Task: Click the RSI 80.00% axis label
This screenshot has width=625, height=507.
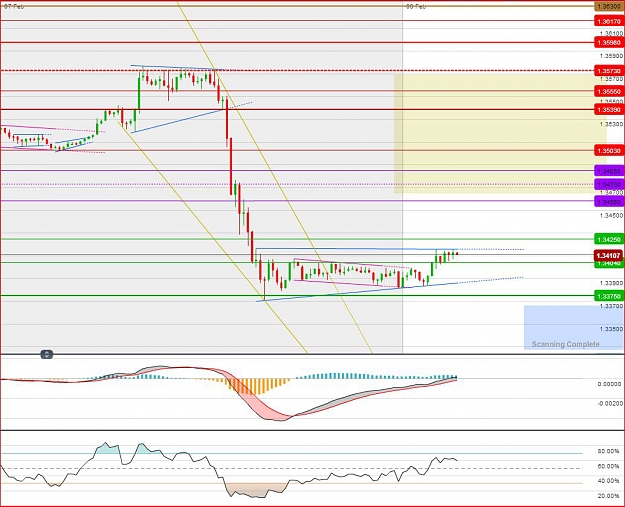Action: 608,451
